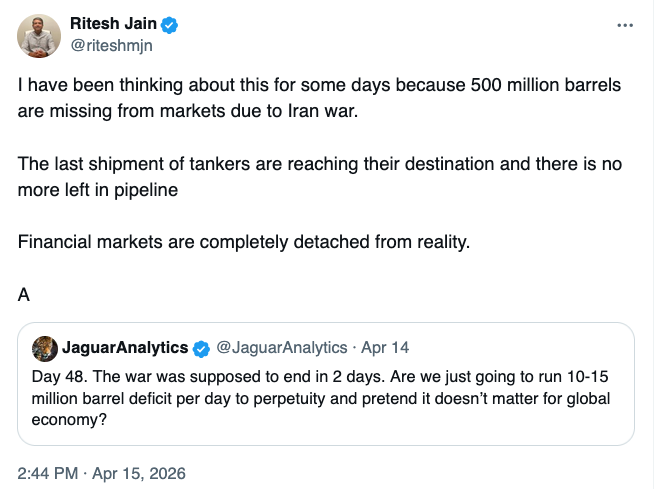
Task: Open the 2:44 PM · Apr 15, 2026 timestamp
Action: click(102, 472)
